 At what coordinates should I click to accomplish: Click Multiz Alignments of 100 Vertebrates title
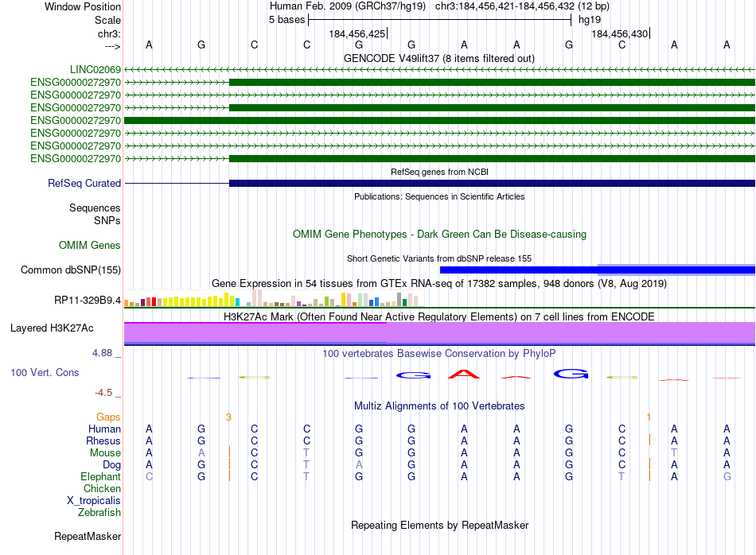click(439, 406)
